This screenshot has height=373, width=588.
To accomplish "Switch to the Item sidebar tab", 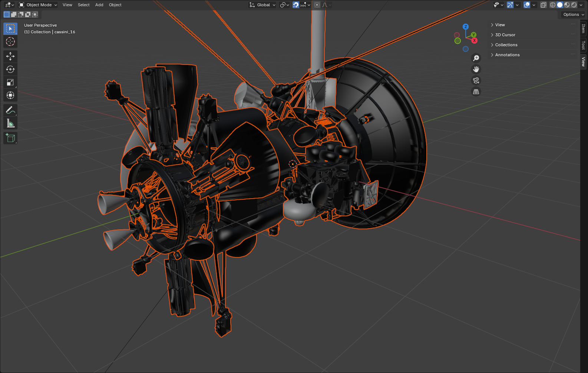I will tap(584, 29).
